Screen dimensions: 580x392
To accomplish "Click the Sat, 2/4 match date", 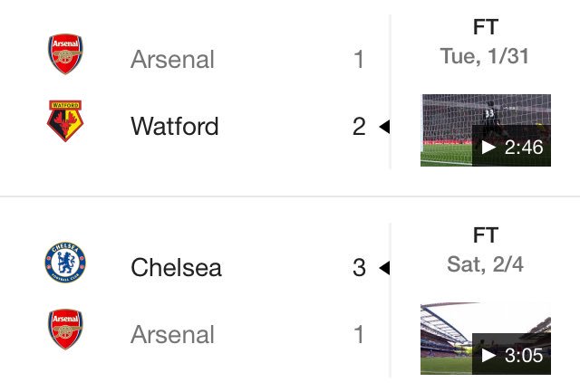I will 486,264.
